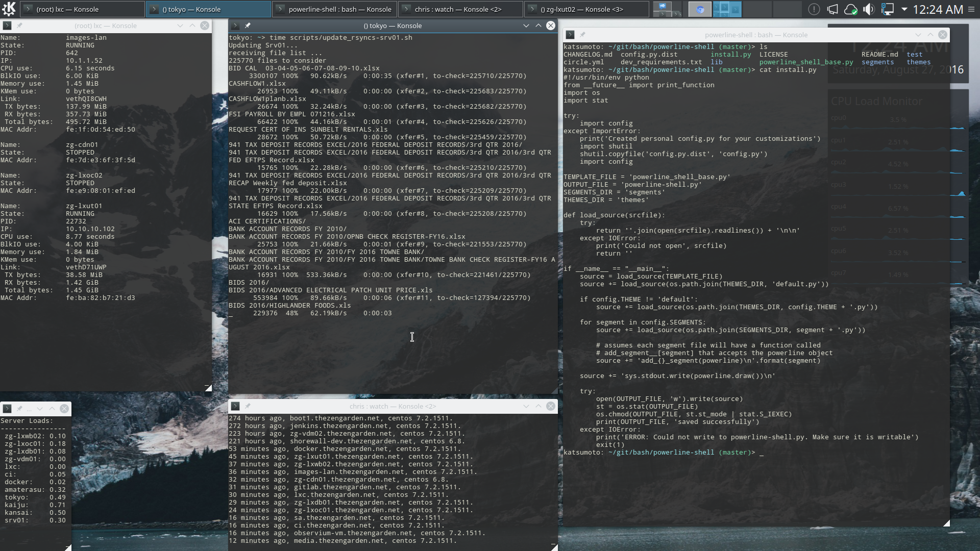980x551 pixels.
Task: Click 'install.py' in the ls output
Action: click(x=731, y=55)
